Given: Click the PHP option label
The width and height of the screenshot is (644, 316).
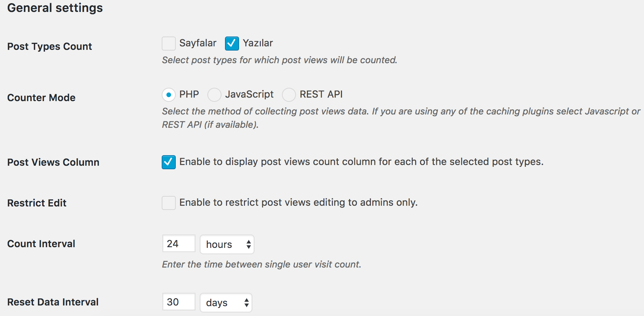Looking at the screenshot, I should click(189, 94).
